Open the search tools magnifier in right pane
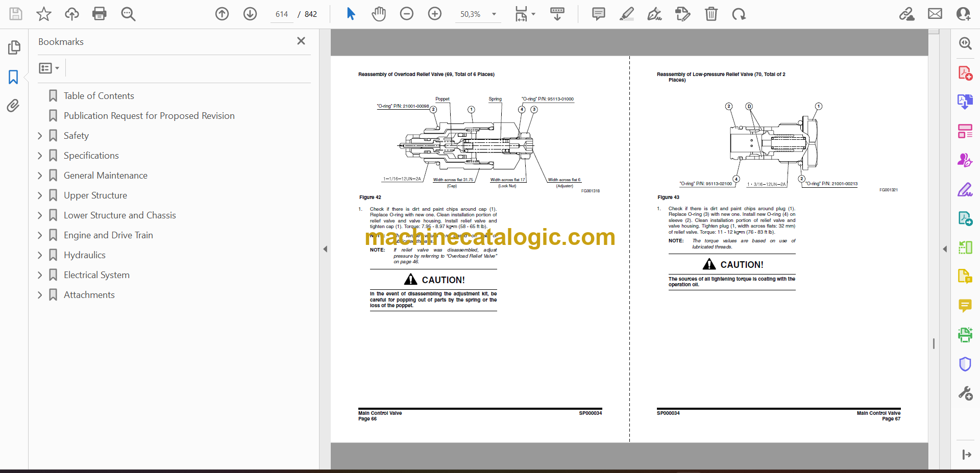980x473 pixels. pos(965,43)
